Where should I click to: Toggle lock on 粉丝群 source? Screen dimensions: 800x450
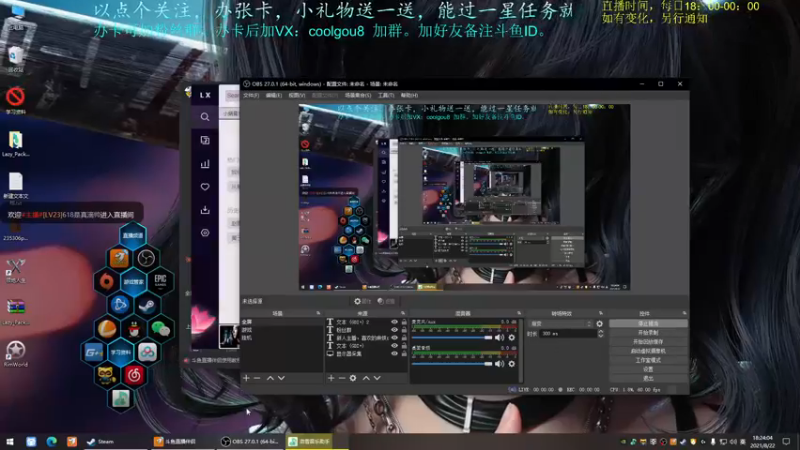[x=404, y=330]
